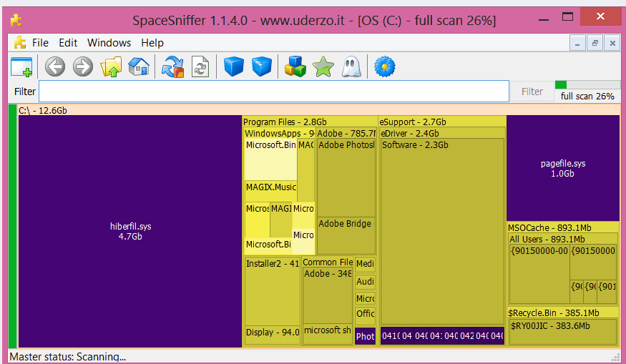Screen dimensions: 626x364
Task: Click the SpaceSniffer app icon in title bar
Action: tap(16, 20)
